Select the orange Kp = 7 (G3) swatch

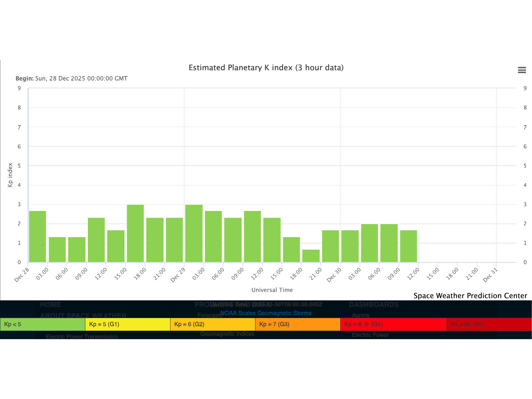click(x=297, y=324)
